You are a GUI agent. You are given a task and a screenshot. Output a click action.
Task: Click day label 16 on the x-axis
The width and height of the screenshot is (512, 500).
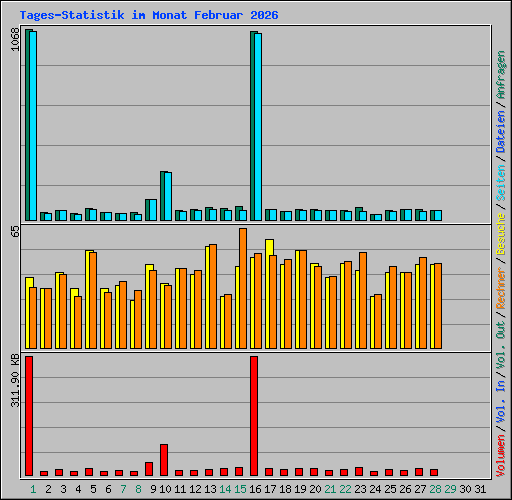(255, 489)
